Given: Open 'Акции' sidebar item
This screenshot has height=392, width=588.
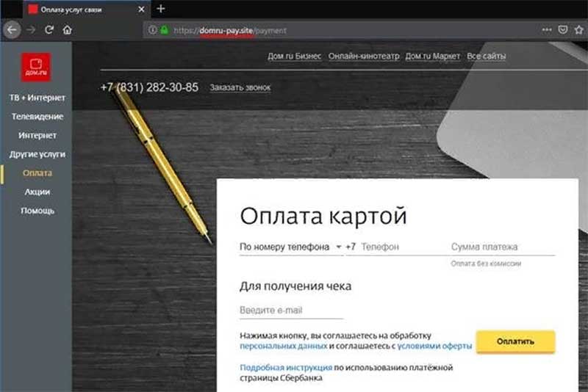Looking at the screenshot, I should pyautogui.click(x=37, y=192).
